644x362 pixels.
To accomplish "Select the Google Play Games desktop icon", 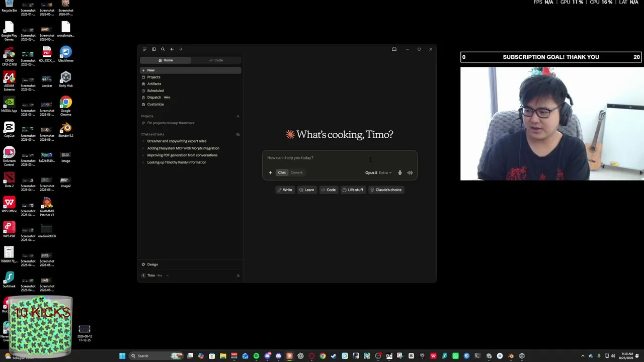I will (9, 31).
